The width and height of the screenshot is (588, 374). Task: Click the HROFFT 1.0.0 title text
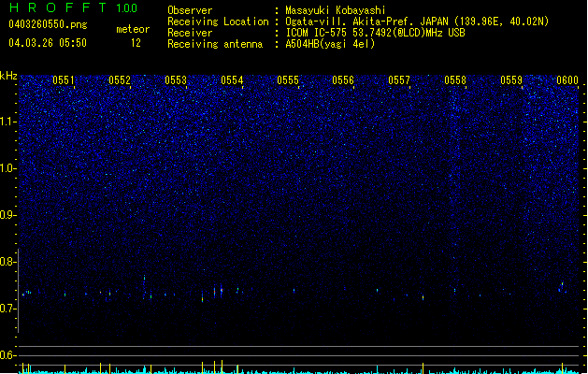tap(74, 7)
